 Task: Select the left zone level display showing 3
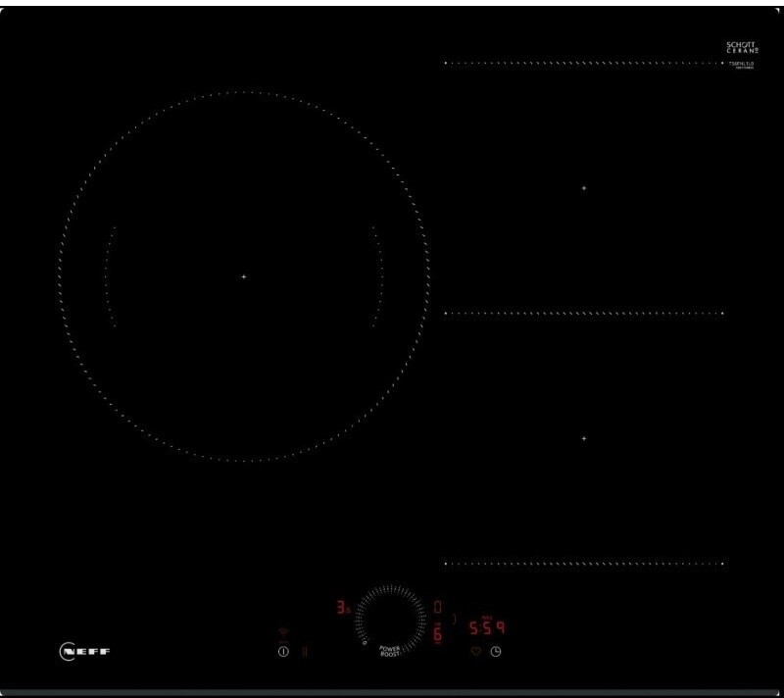point(341,608)
